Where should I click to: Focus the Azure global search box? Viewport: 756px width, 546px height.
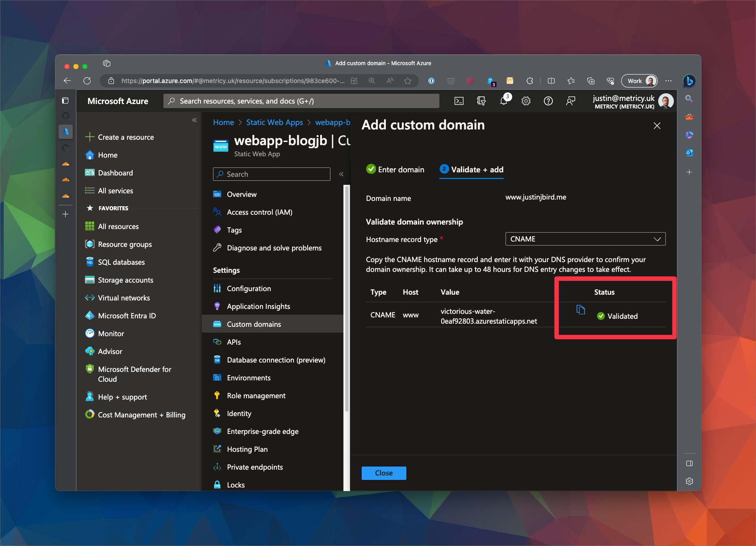[x=301, y=101]
